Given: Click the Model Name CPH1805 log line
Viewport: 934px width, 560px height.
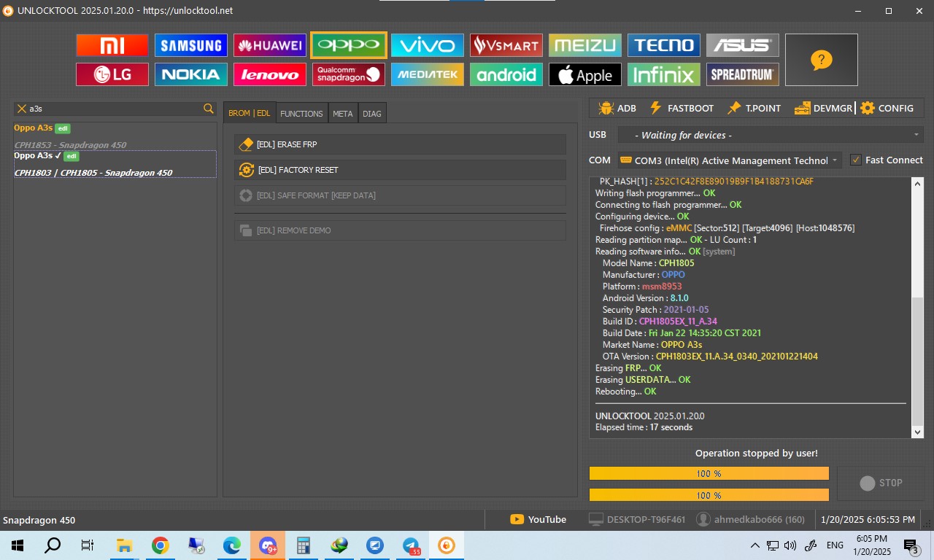Looking at the screenshot, I should [648, 263].
